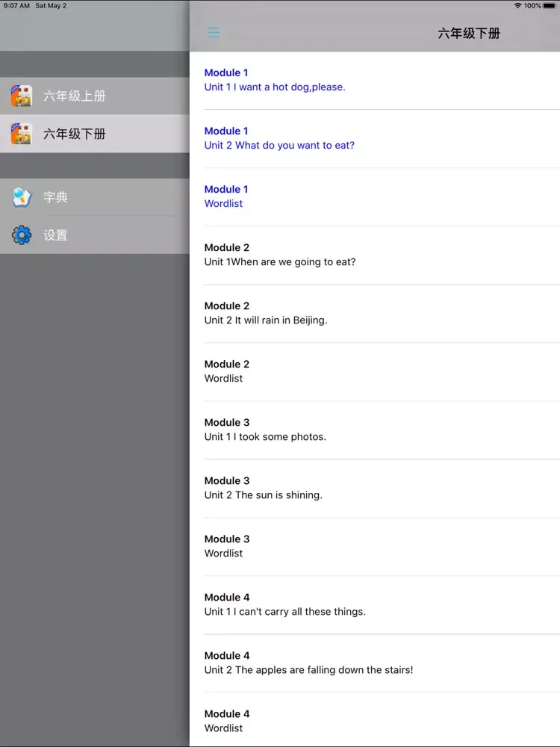This screenshot has width=560, height=747.
Task: Tap the hamburger menu icon
Action: [x=214, y=32]
